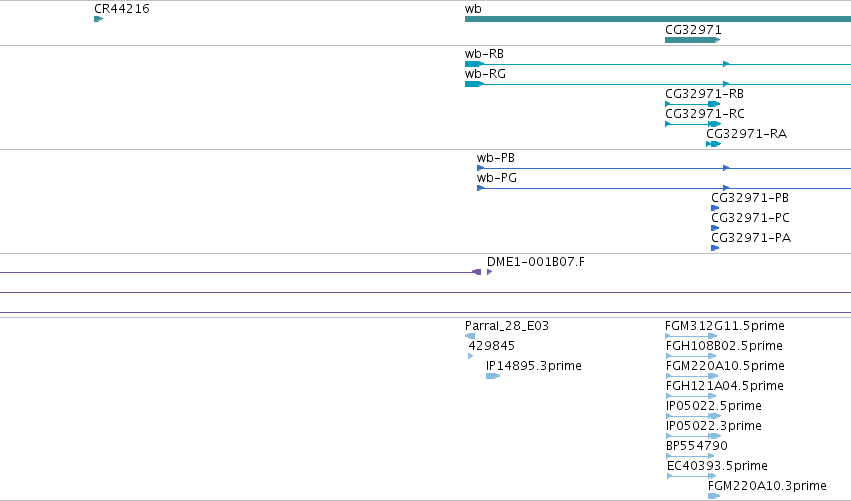
Task: Select CG32971-RB transcript label
Action: pyautogui.click(x=704, y=94)
